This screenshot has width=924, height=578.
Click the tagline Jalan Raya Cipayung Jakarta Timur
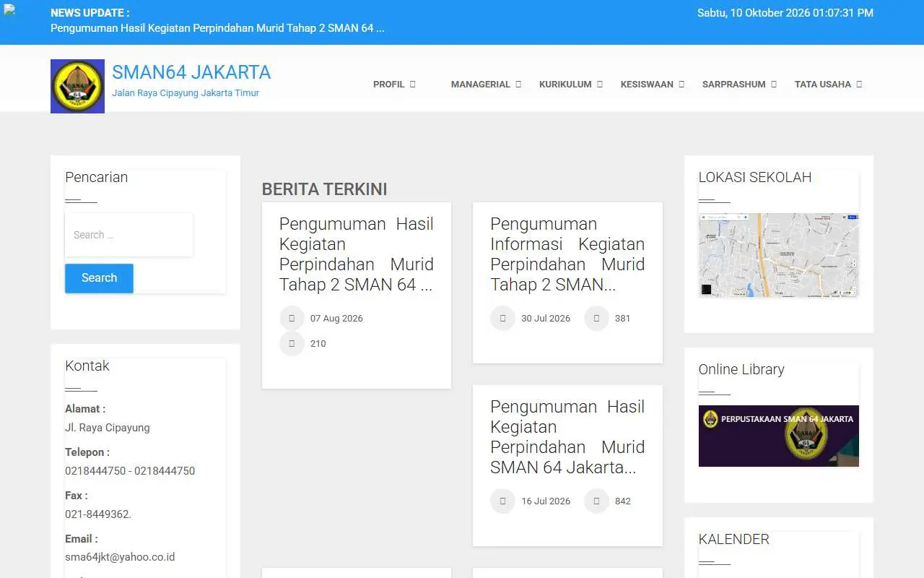[x=186, y=93]
